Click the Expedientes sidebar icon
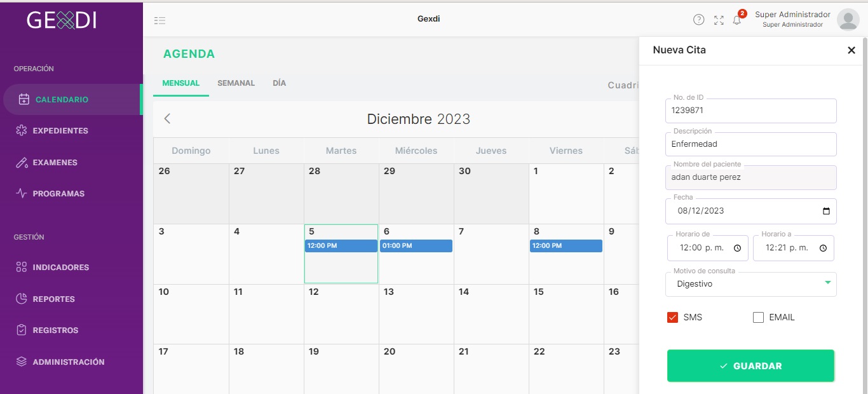This screenshot has width=868, height=394. coord(21,130)
